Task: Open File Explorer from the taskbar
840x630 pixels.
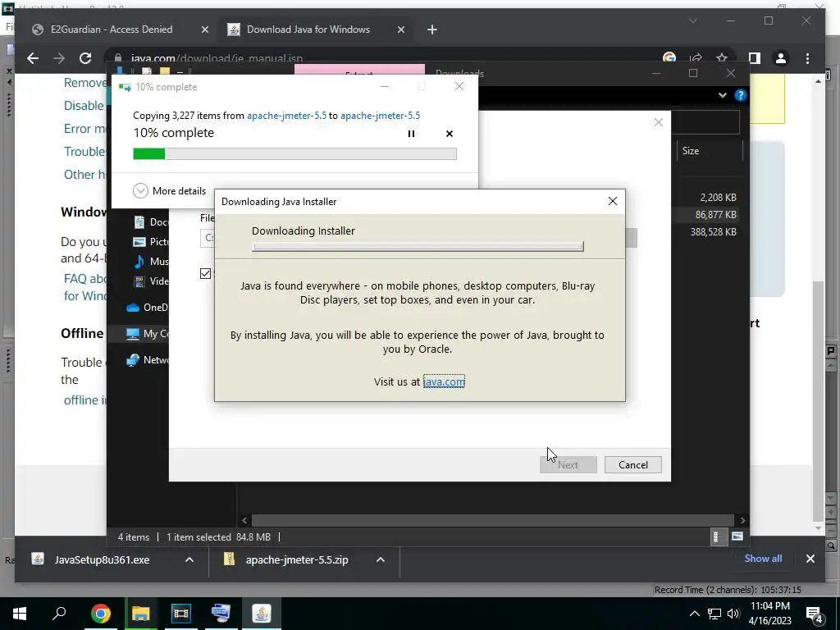Action: [140, 614]
